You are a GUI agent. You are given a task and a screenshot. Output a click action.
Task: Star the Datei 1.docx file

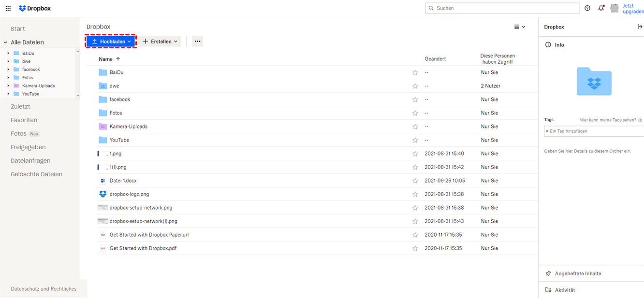tap(415, 181)
